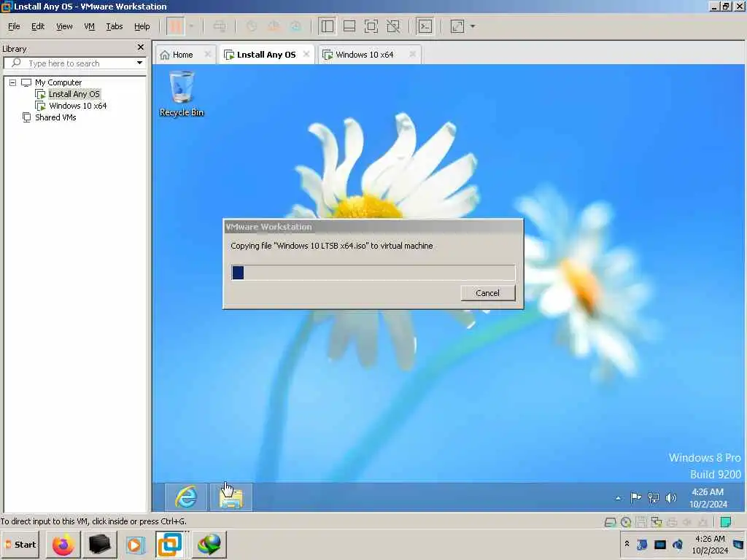Open the host Start menu

click(20, 544)
